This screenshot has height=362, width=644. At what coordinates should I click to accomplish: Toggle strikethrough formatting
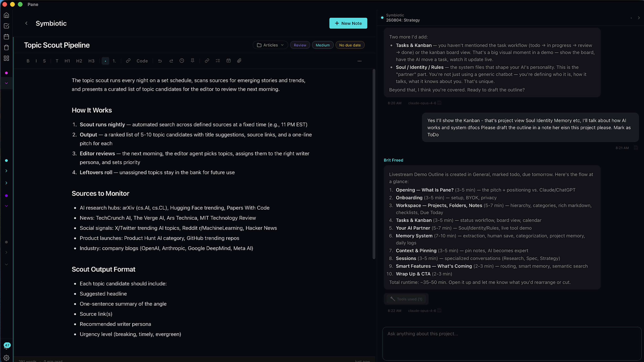pos(44,61)
